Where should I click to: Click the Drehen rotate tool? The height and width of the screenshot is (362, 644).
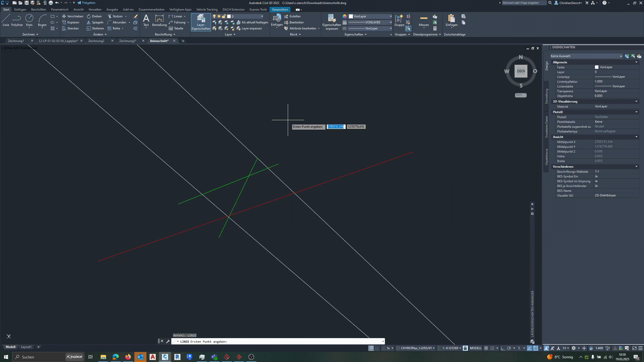click(94, 16)
